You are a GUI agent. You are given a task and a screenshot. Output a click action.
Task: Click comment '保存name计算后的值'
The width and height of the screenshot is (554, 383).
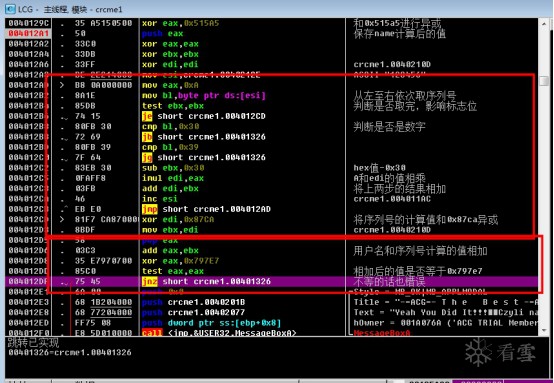pyautogui.click(x=400, y=34)
